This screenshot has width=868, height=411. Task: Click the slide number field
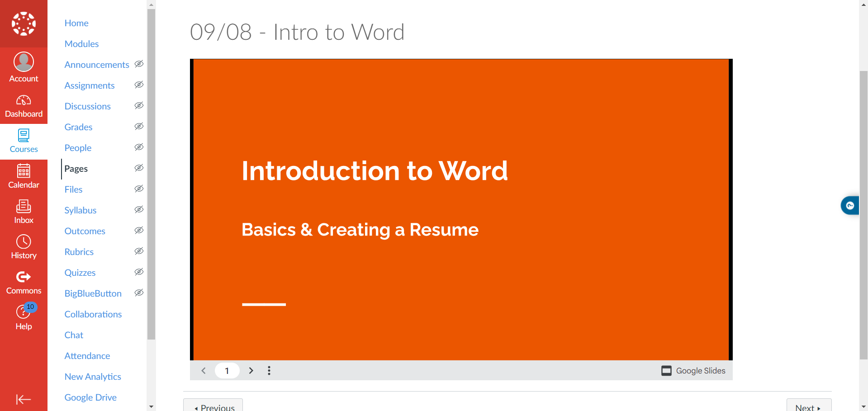(227, 371)
